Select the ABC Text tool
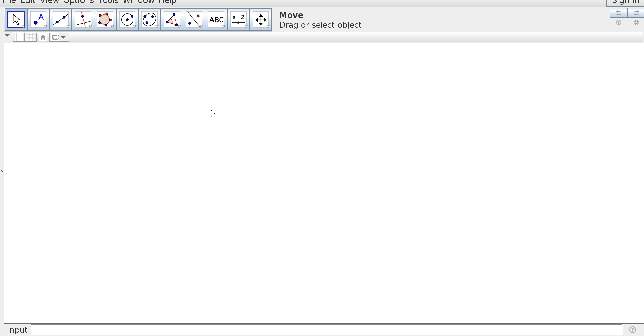The height and width of the screenshot is (336, 644). pos(216,20)
